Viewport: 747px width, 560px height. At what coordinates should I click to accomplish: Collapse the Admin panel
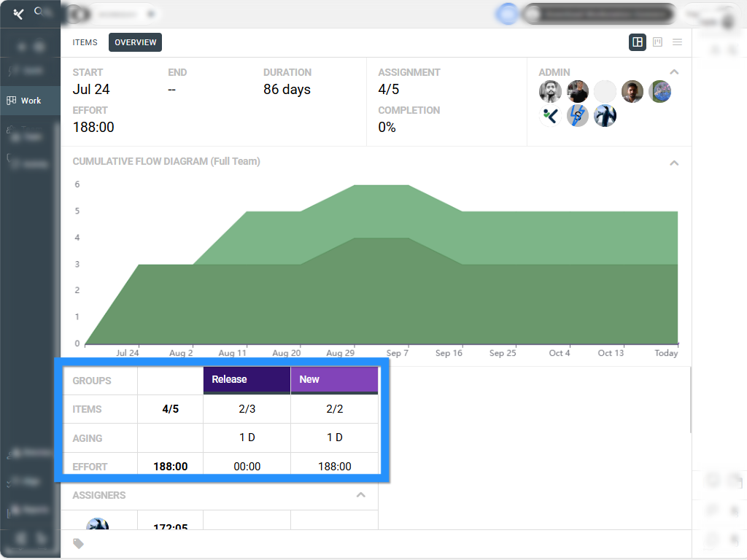click(x=674, y=72)
